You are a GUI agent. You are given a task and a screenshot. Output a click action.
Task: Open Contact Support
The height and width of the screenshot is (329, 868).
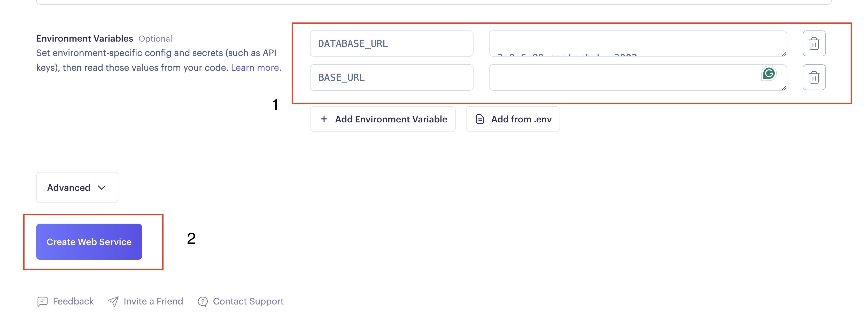pos(241,301)
